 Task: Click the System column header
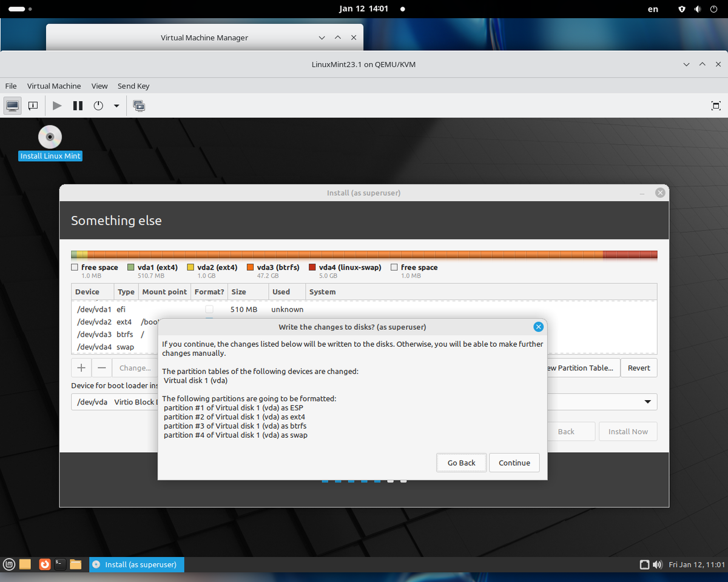point(481,292)
